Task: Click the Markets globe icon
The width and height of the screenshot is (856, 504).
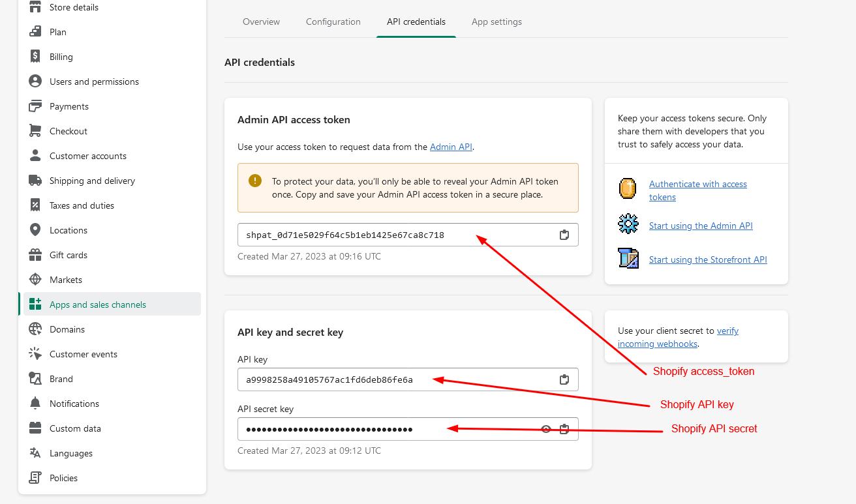Action: 35,280
